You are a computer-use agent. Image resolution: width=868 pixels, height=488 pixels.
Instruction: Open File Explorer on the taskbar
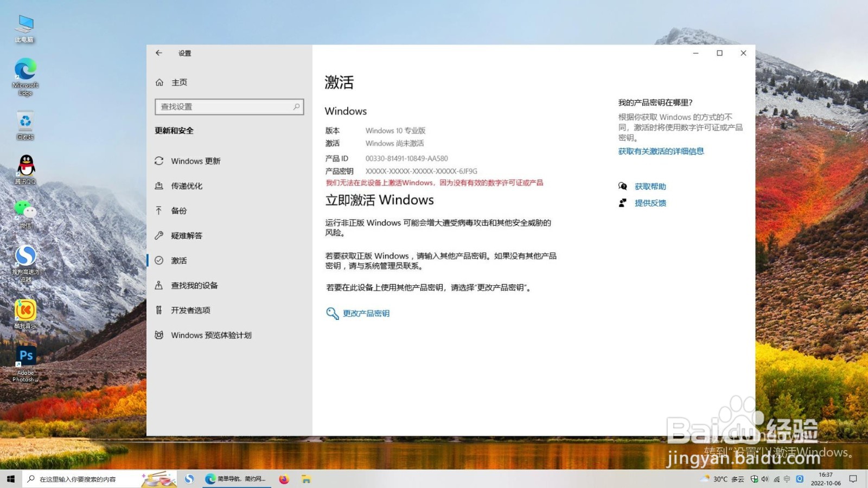tap(306, 479)
